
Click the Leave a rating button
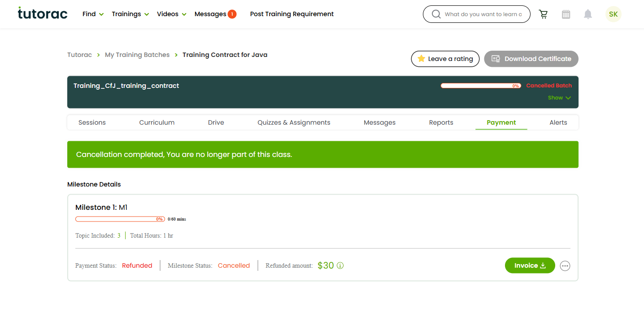[x=445, y=59]
